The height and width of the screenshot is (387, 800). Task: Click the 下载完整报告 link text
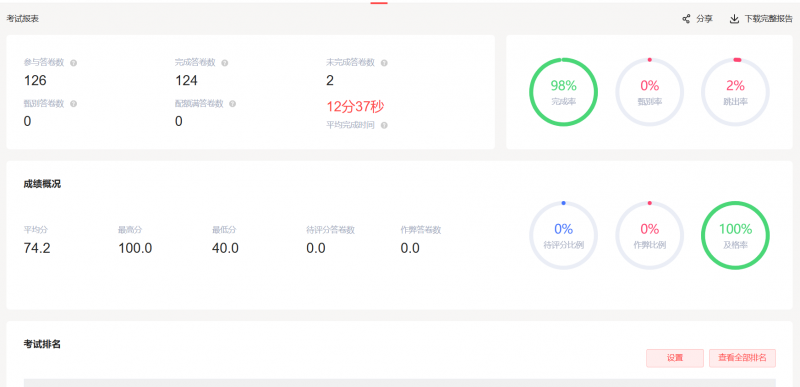769,19
